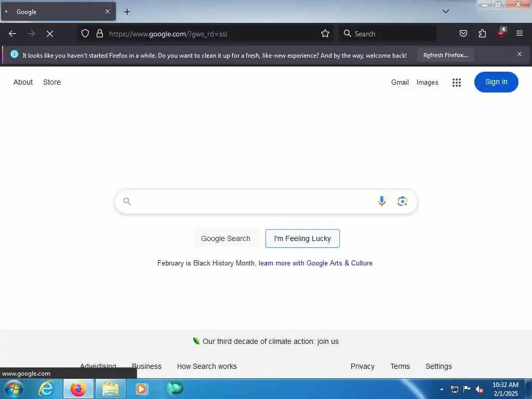Screen dimensions: 532x399
Task: Close the Google tab
Action: [107, 11]
